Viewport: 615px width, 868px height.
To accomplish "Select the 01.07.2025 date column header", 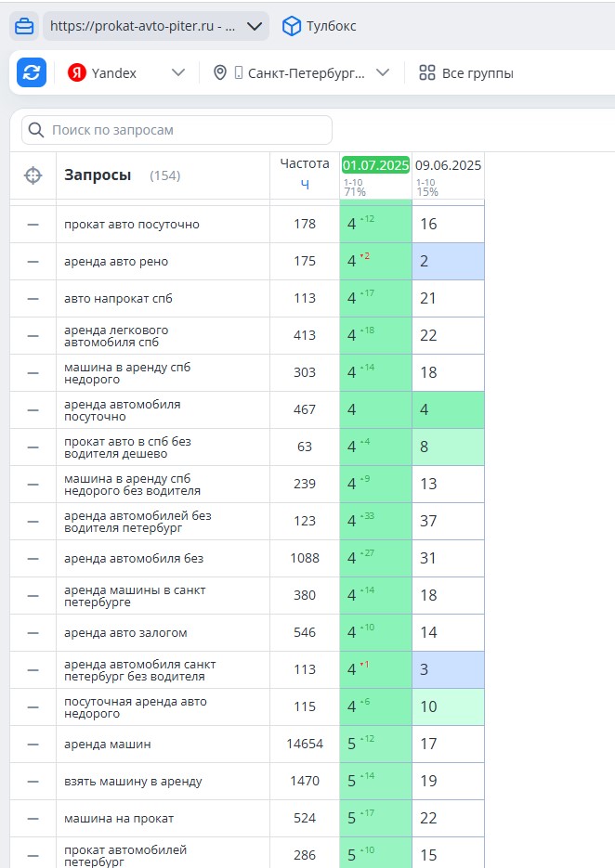I will [375, 165].
